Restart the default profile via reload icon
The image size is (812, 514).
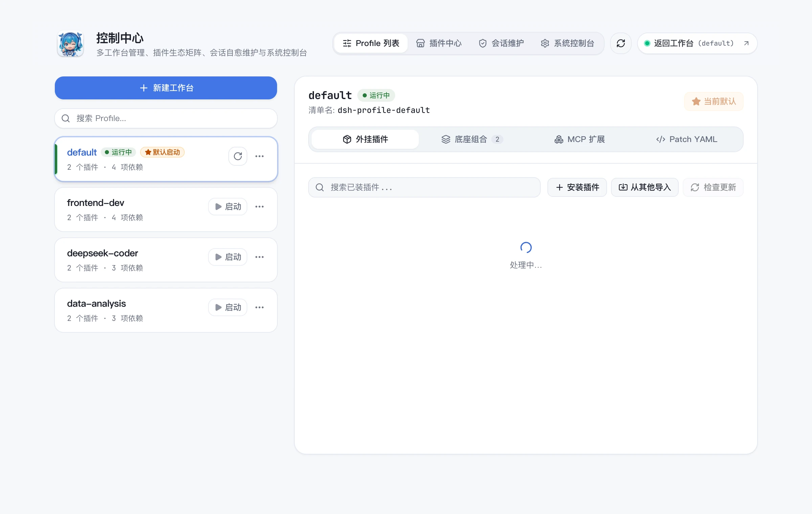click(238, 156)
